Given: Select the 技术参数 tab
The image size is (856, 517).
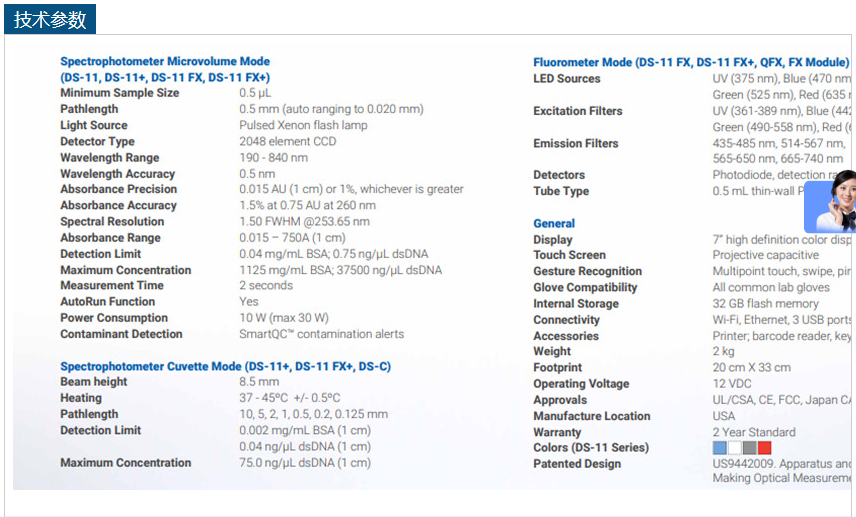Looking at the screenshot, I should [50, 19].
